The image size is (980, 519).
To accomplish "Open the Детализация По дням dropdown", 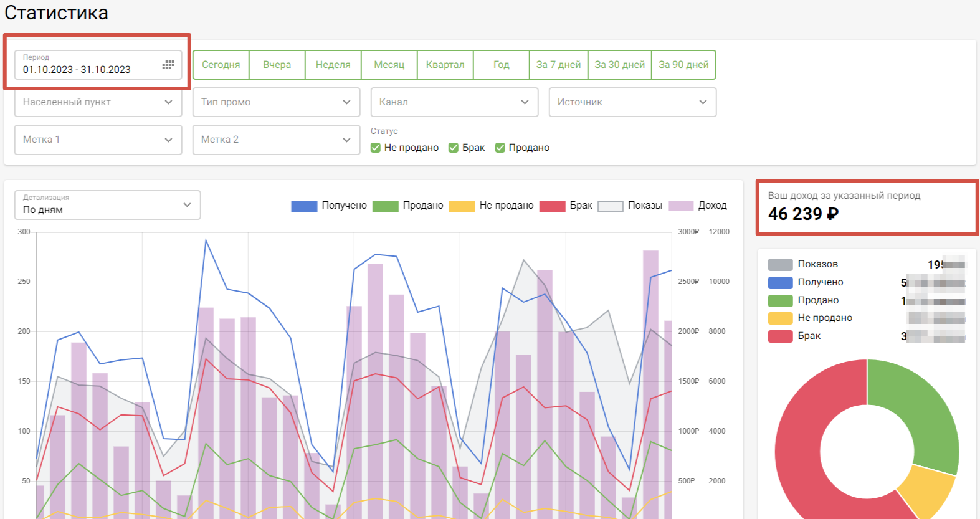I will click(x=107, y=205).
